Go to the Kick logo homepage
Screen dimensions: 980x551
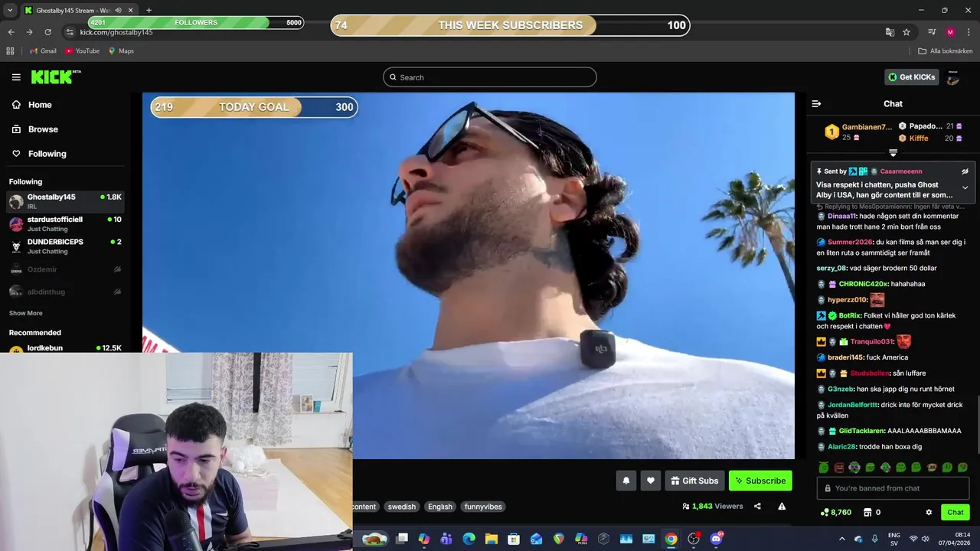point(55,77)
